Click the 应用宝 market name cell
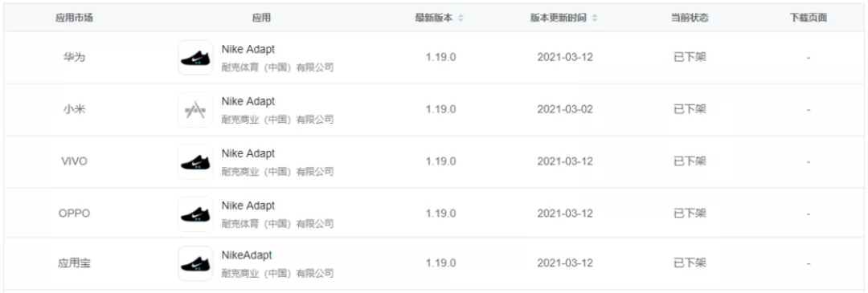This screenshot has width=868, height=293. (74, 263)
